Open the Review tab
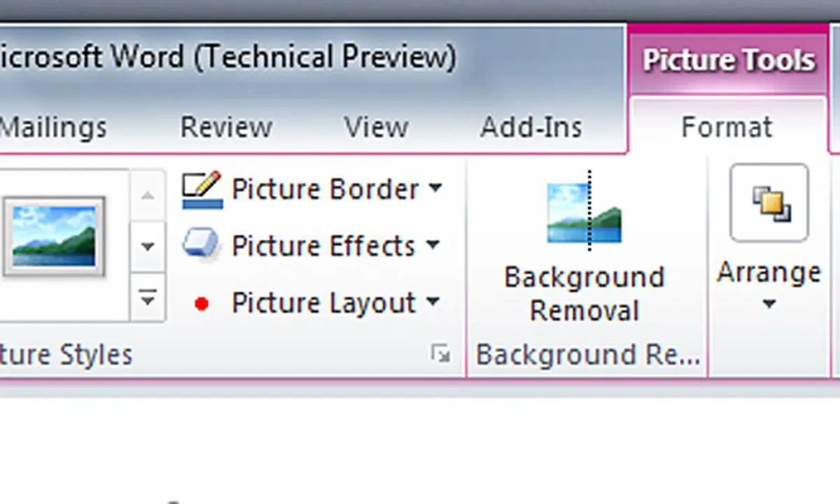840x504 pixels. [226, 127]
